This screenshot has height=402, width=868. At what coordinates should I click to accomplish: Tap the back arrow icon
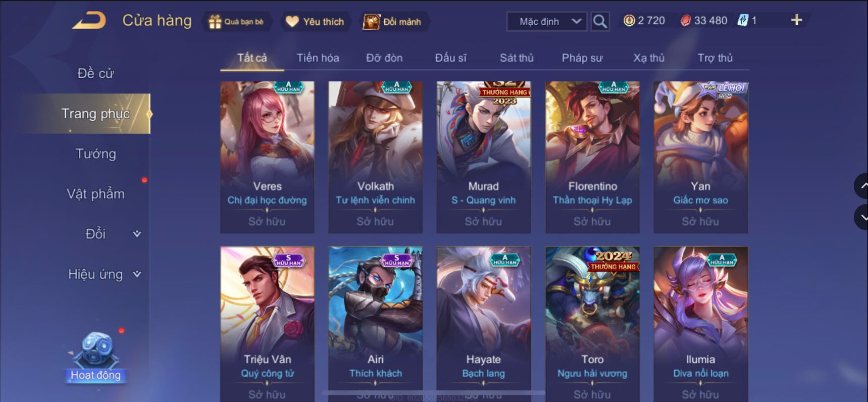89,21
